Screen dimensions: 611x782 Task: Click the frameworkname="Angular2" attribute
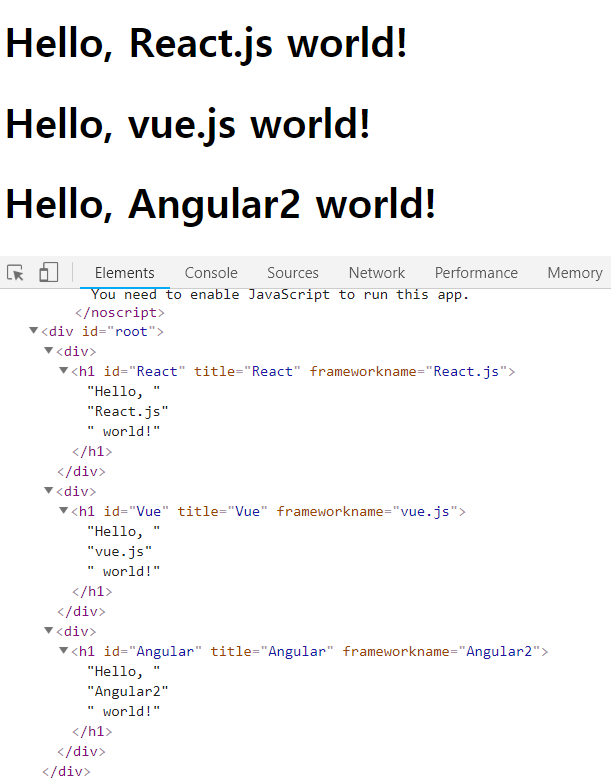[x=441, y=652]
